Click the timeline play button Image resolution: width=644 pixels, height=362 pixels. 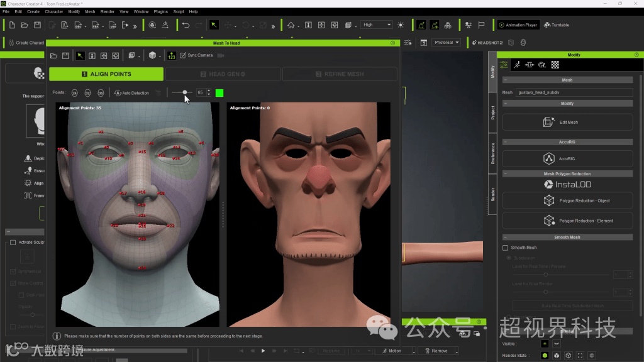tap(263, 351)
